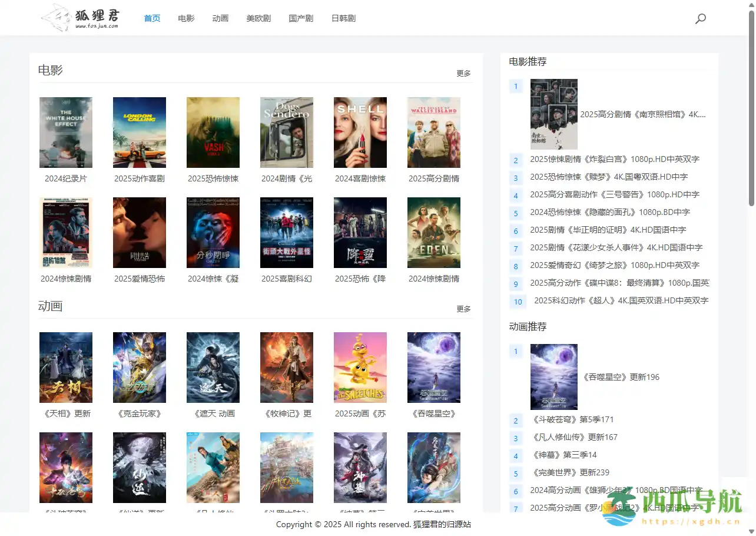Viewport: 756px width, 536px height.
Task: Click the scroll-down arrow on the right scrollbar
Action: [x=751, y=531]
